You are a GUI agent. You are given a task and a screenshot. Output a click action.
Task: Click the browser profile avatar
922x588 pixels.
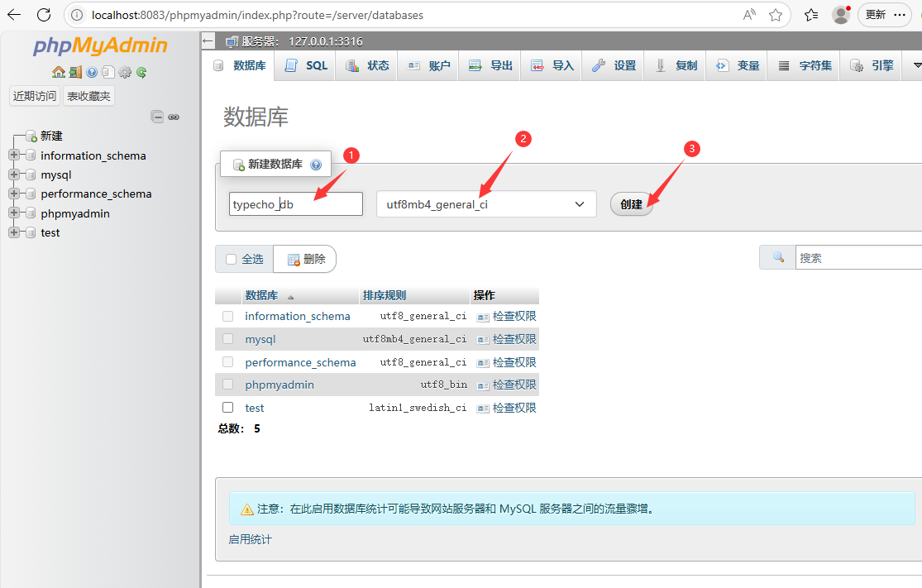842,15
